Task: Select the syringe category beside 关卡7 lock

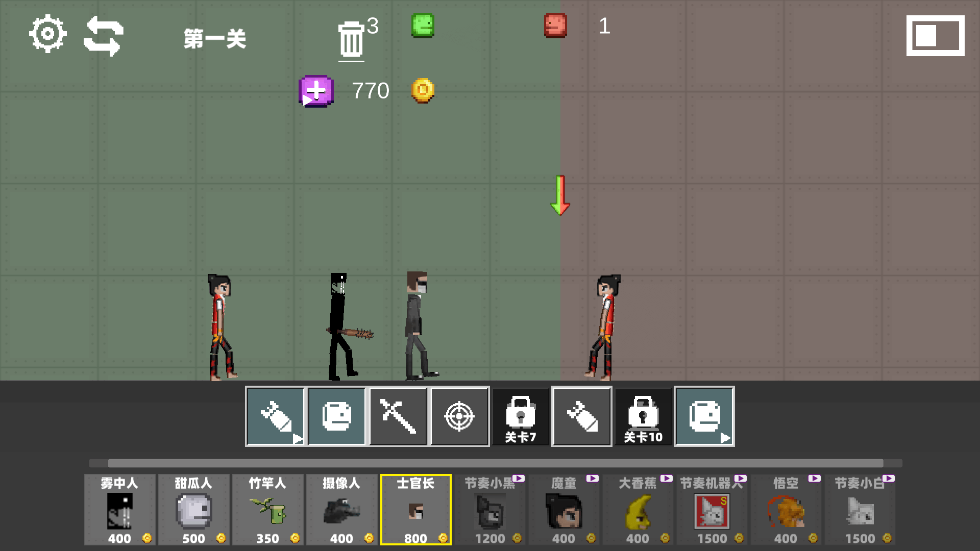Action: pyautogui.click(x=582, y=416)
